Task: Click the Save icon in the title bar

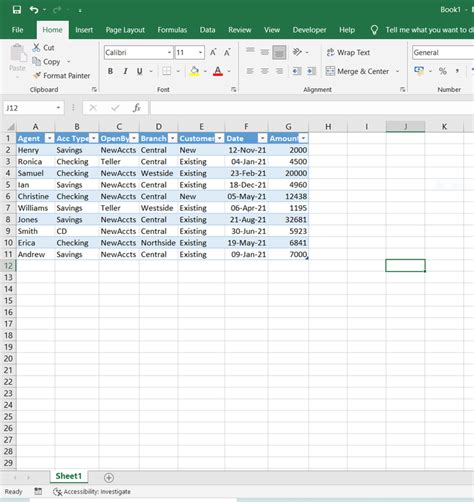Action: (x=17, y=10)
